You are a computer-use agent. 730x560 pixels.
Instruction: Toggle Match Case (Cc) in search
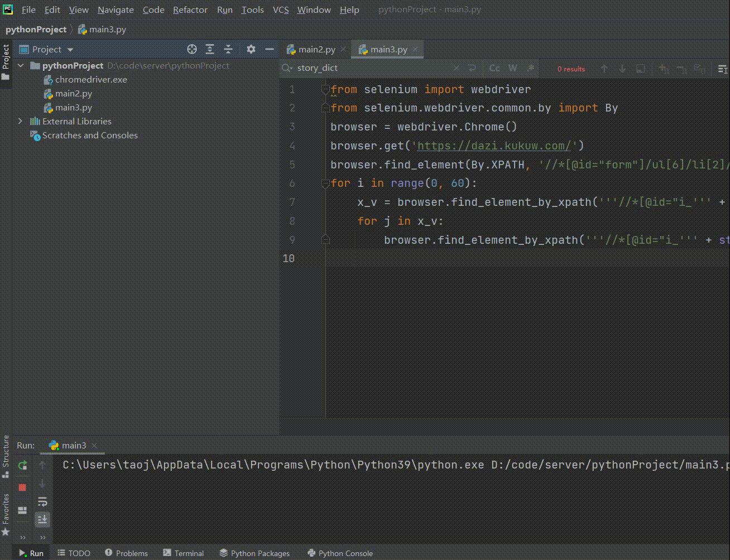[494, 68]
